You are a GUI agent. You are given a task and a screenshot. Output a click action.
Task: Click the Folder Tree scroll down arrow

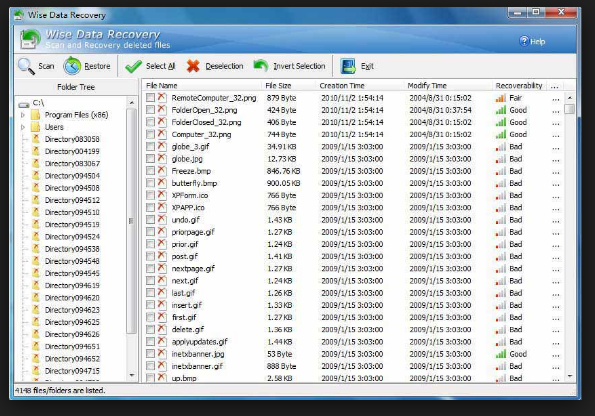coord(131,375)
